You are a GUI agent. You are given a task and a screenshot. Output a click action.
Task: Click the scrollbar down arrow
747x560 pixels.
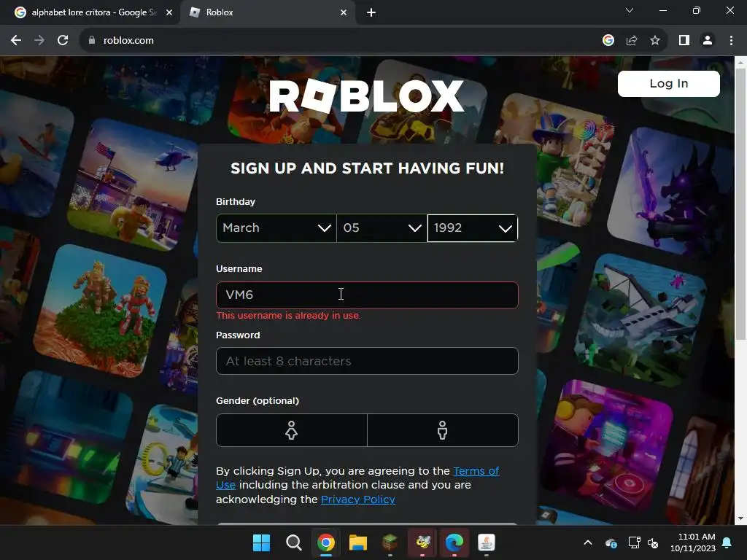click(740, 518)
